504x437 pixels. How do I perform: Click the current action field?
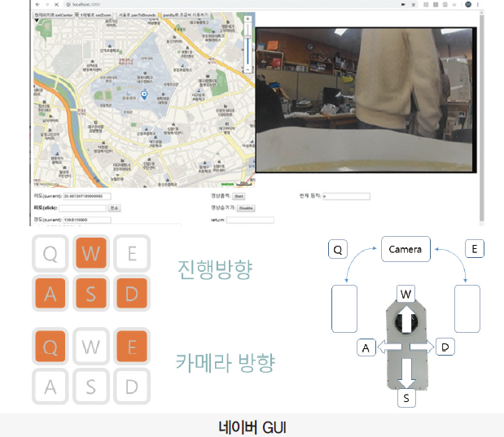point(346,196)
